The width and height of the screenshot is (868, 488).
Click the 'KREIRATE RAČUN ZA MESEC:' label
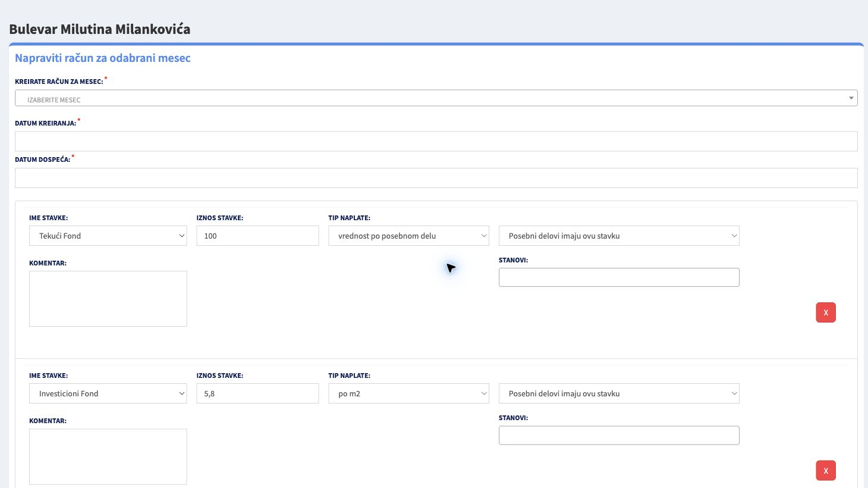pyautogui.click(x=59, y=82)
